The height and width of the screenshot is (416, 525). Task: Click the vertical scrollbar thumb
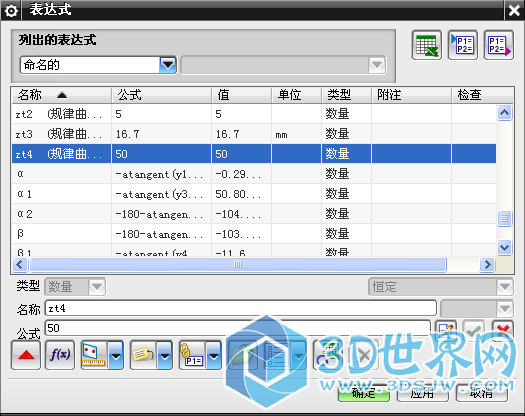point(504,218)
